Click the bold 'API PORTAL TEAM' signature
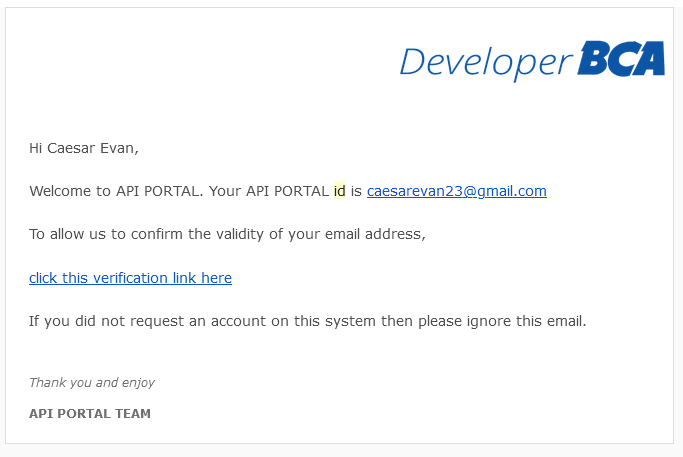 pos(90,413)
